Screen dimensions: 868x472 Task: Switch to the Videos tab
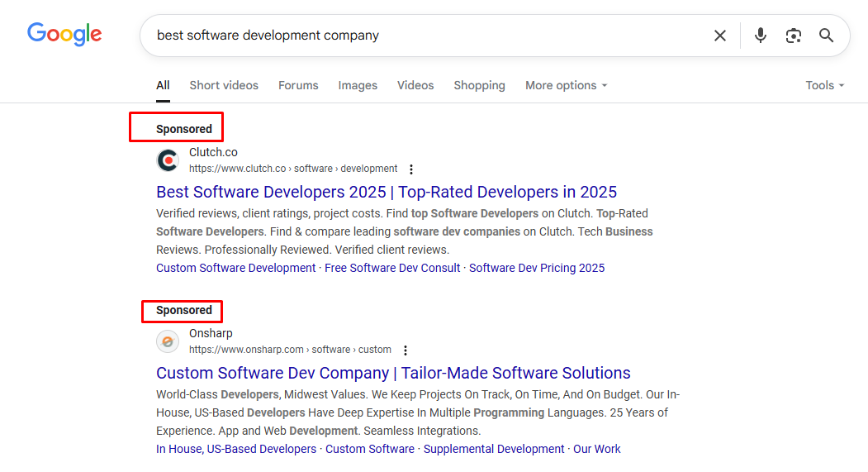415,85
